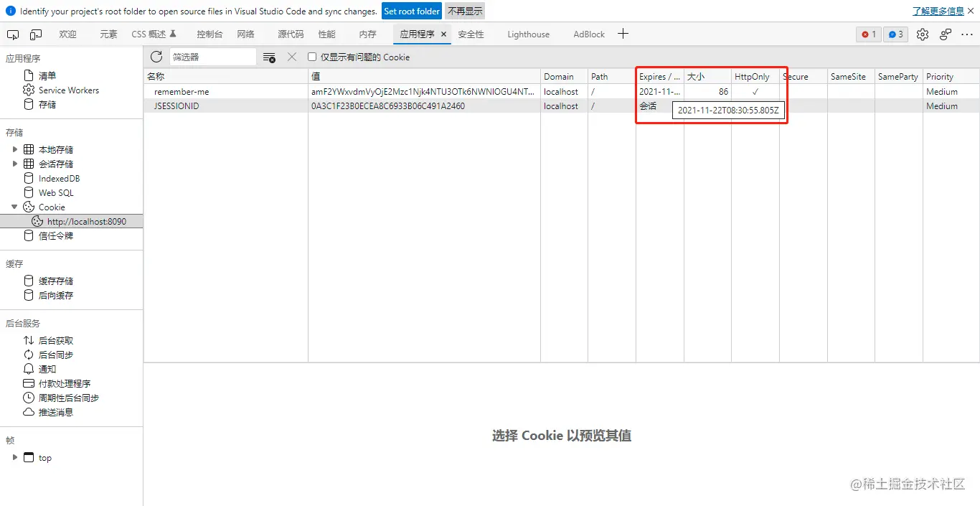
Task: Select the JSESSIONID cookie row
Action: click(562, 106)
